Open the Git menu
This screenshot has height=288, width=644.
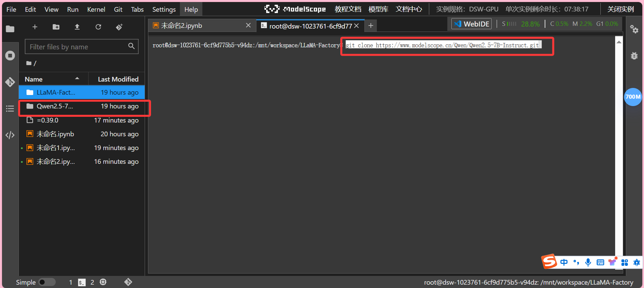[x=118, y=9]
